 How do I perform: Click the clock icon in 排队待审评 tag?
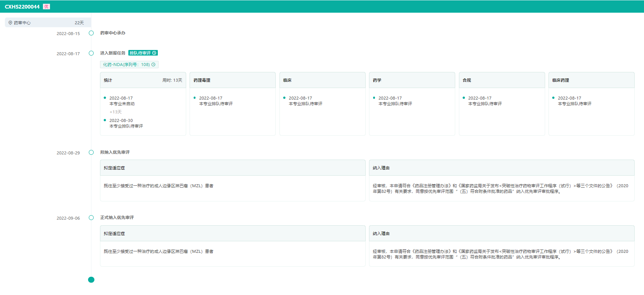coord(154,53)
